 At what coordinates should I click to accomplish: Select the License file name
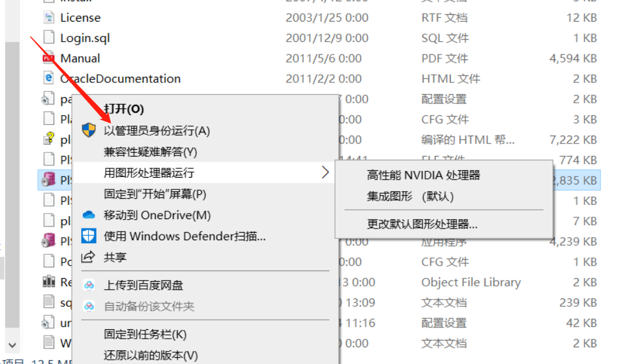[x=80, y=17]
